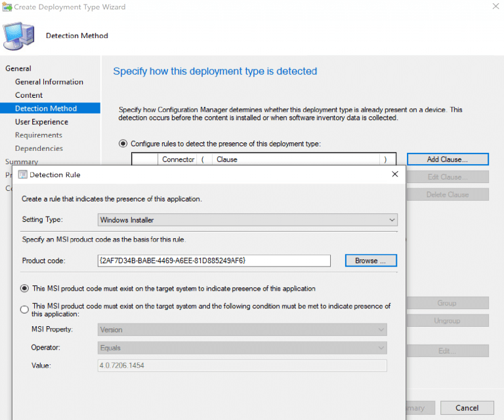Select Detection Method in the sidebar
The image size is (504, 420).
point(46,108)
